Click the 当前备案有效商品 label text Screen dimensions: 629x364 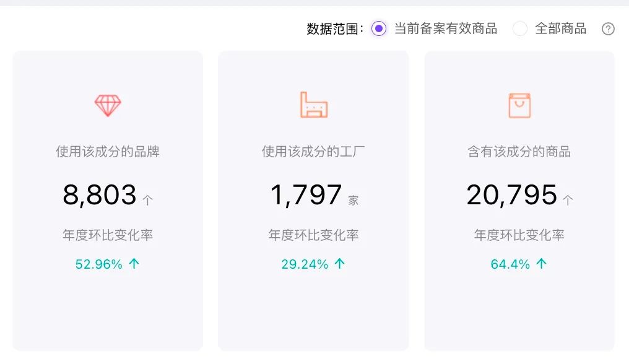(446, 28)
